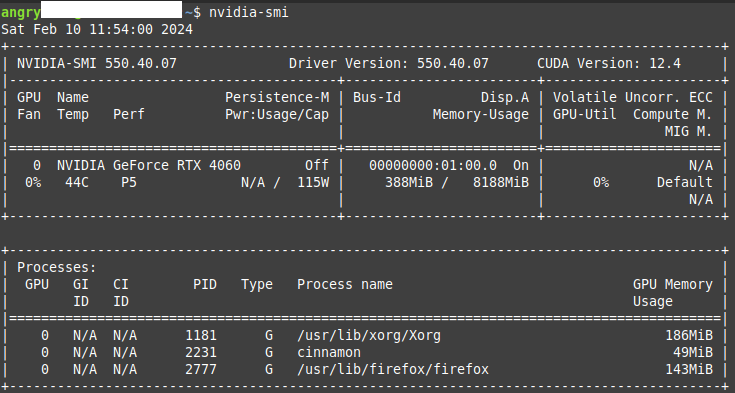The width and height of the screenshot is (735, 393).
Task: Click the 388MiB memory used value
Action: pos(409,182)
